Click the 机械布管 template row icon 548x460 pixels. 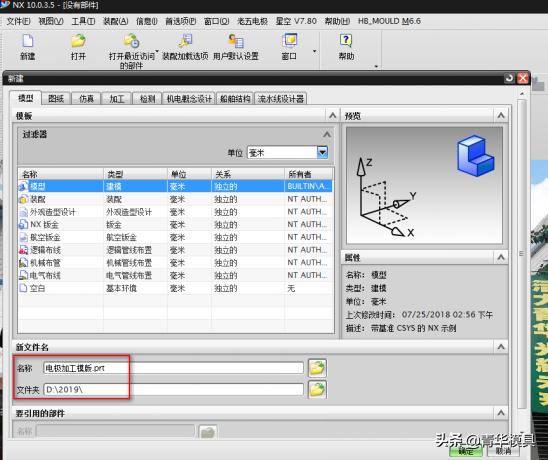[23, 263]
